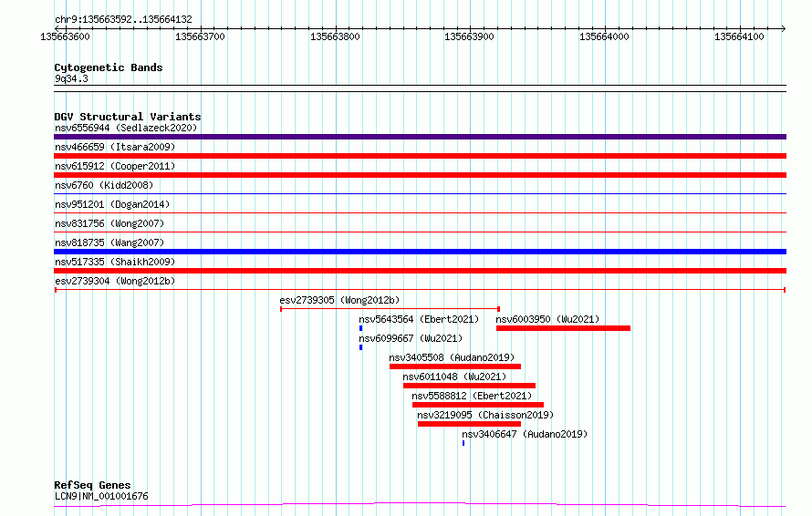Click the red nsv615912 Cooper2011 bar

pyautogui.click(x=420, y=175)
